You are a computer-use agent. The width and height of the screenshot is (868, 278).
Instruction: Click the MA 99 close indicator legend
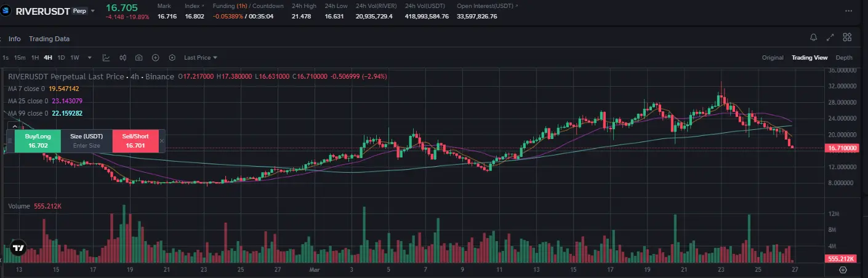pos(45,113)
